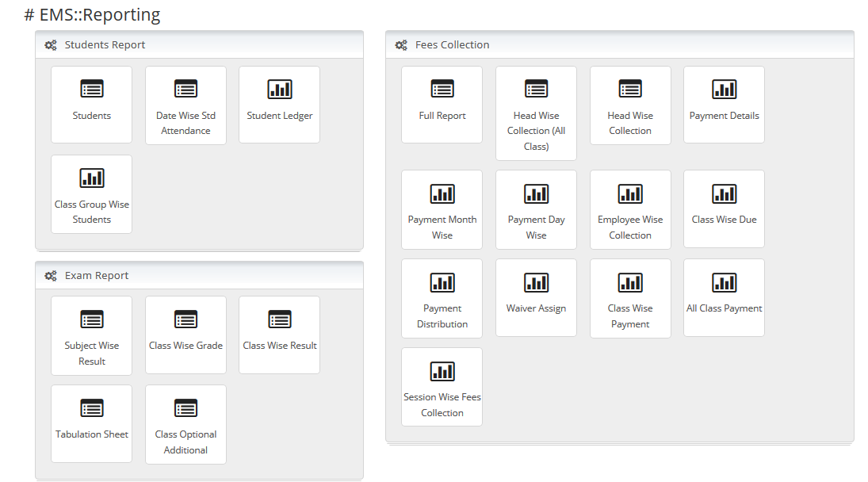Open Head Wise Collection (All Class) icon

(537, 89)
